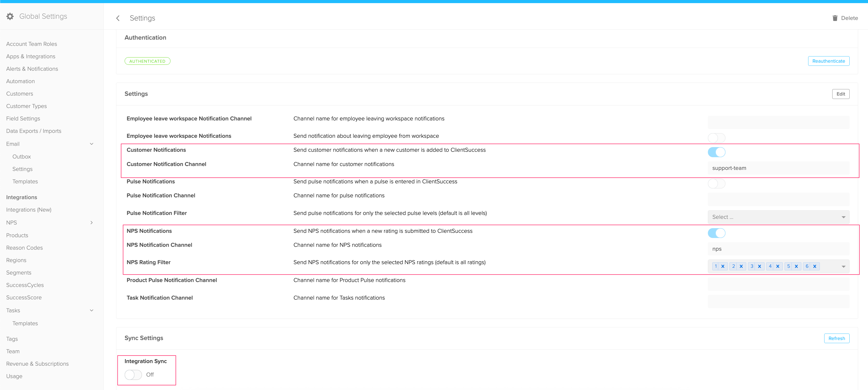Image resolution: width=868 pixels, height=390 pixels.
Task: Click Refresh in Sync Settings
Action: (x=836, y=338)
